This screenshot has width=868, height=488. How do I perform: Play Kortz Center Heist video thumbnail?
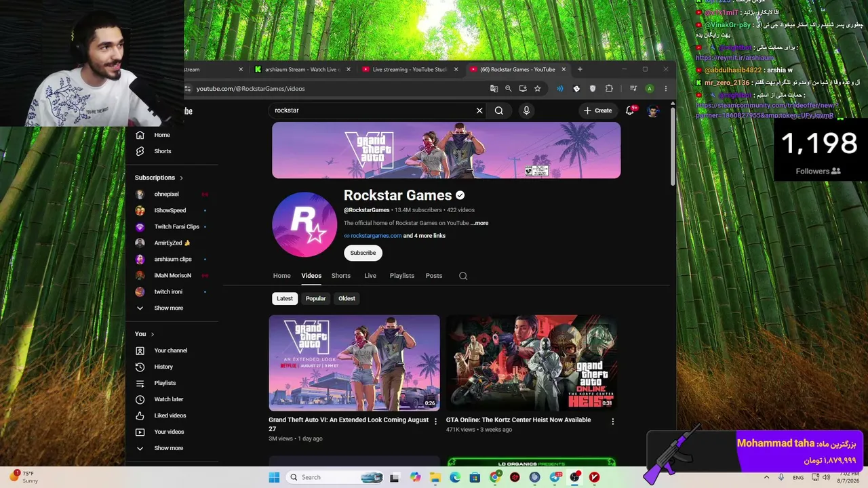pos(532,363)
